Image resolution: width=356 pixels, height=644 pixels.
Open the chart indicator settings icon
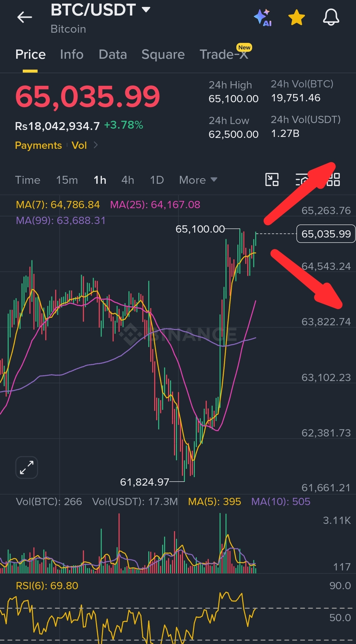click(x=303, y=180)
